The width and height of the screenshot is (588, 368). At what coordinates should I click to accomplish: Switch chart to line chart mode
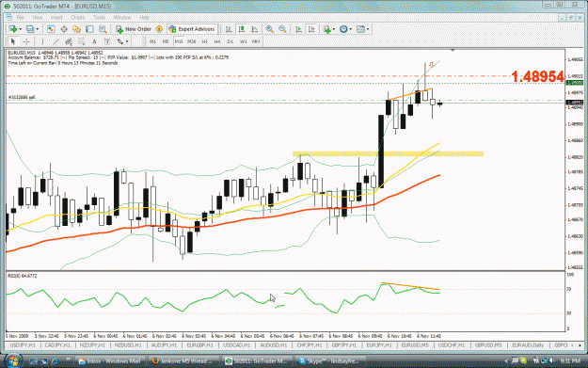(254, 29)
